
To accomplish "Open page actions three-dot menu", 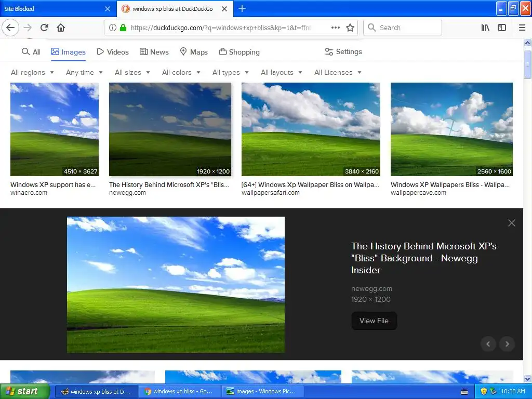I will click(335, 28).
